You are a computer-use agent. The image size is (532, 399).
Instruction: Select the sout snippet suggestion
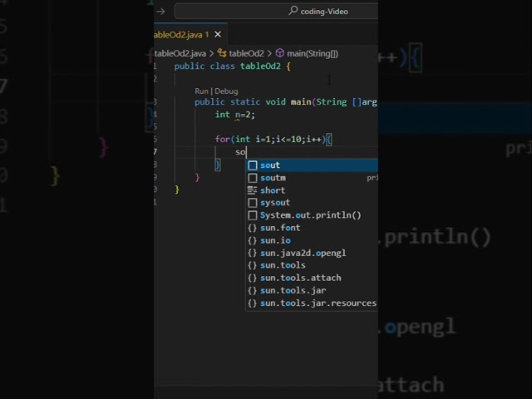pyautogui.click(x=312, y=165)
